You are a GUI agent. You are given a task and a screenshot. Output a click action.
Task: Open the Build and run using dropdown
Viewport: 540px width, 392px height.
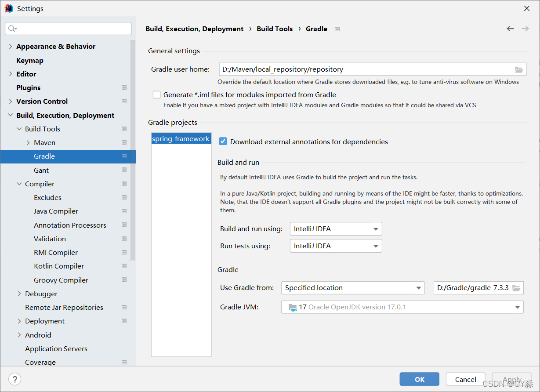(336, 229)
